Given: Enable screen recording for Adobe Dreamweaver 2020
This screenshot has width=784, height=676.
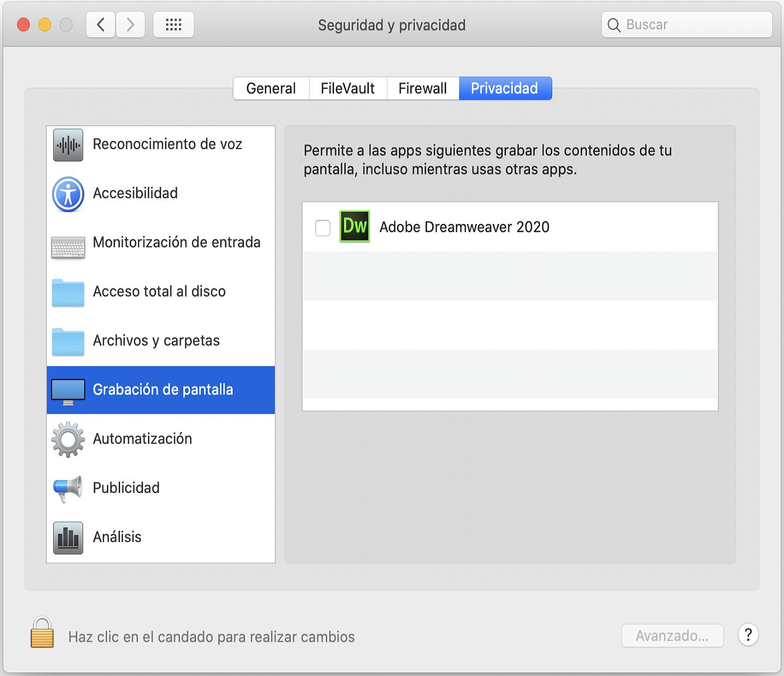Looking at the screenshot, I should (x=322, y=227).
